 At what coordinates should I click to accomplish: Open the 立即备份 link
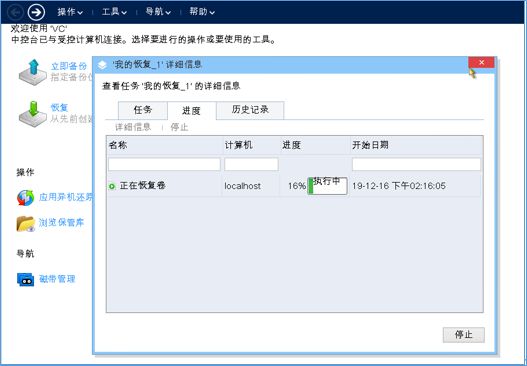[x=69, y=66]
